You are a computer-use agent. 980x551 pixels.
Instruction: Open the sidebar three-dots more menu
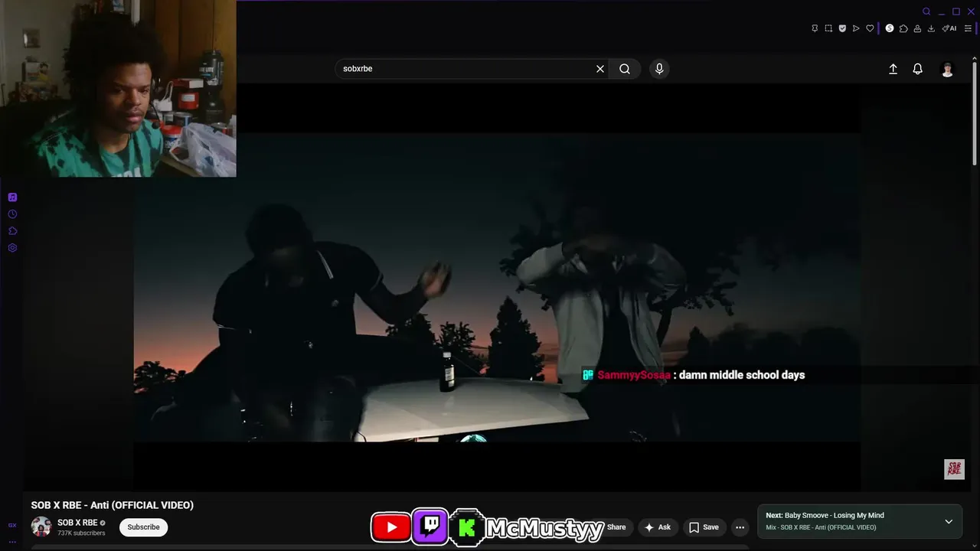(x=12, y=542)
